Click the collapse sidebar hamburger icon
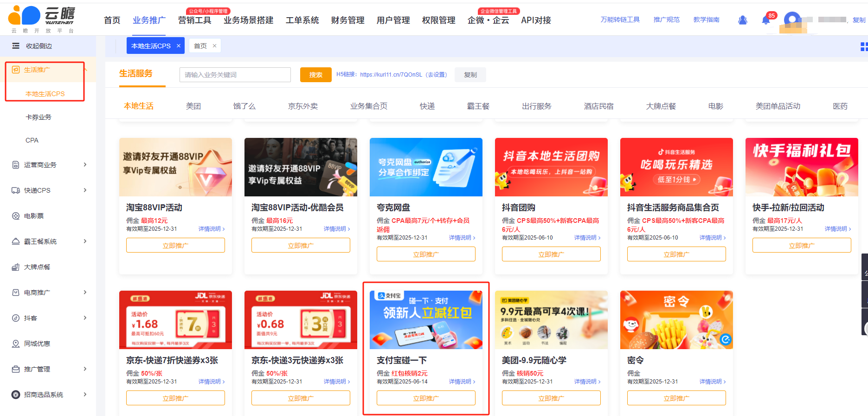This screenshot has width=868, height=416. [x=16, y=46]
